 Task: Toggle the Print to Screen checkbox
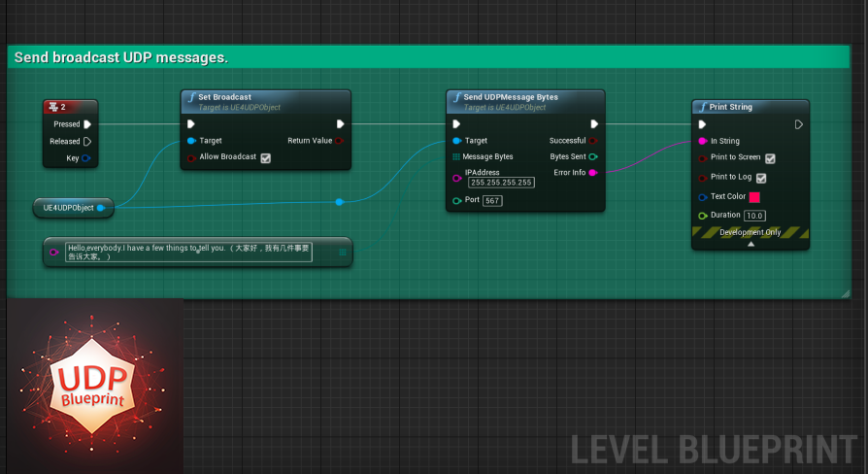point(770,158)
